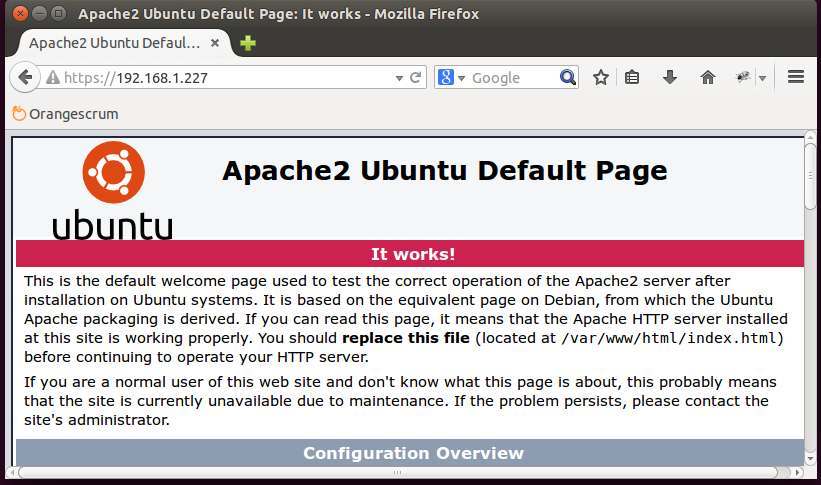Click the Ubuntu logo image
The height and width of the screenshot is (485, 821).
(113, 191)
